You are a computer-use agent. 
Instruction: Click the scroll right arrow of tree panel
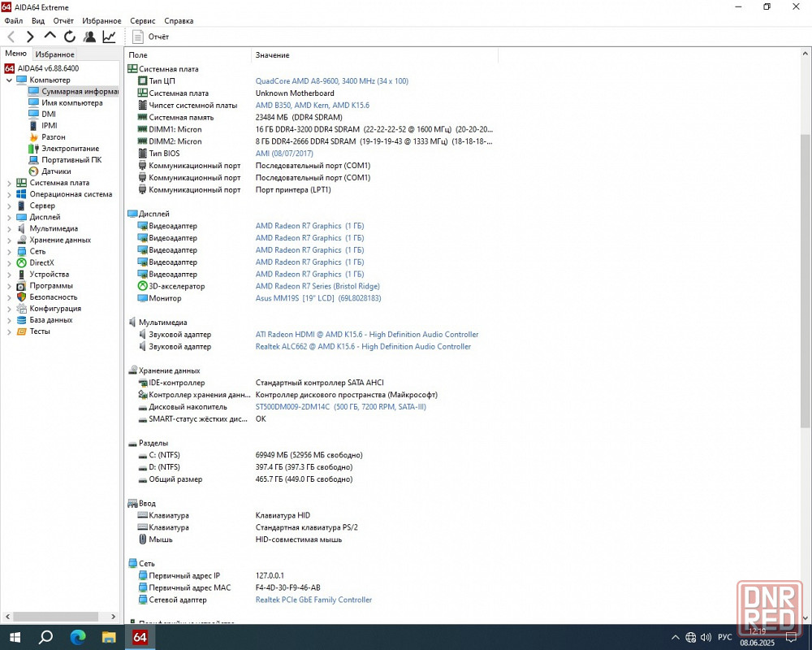tap(114, 617)
